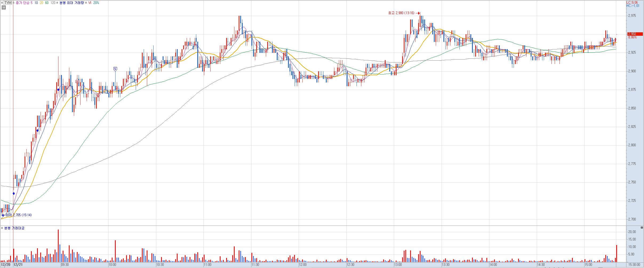
Task: Click the 10:00 time axis label
Action: tap(112, 265)
